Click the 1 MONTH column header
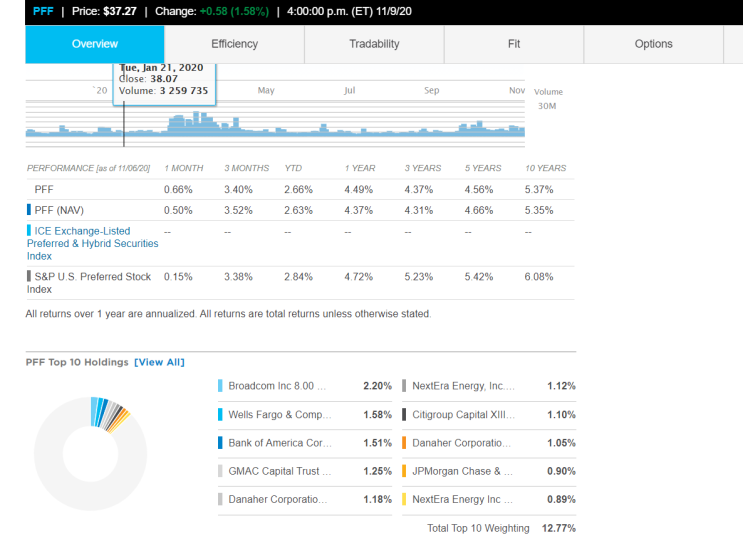This screenshot has width=743, height=553. pos(183,168)
